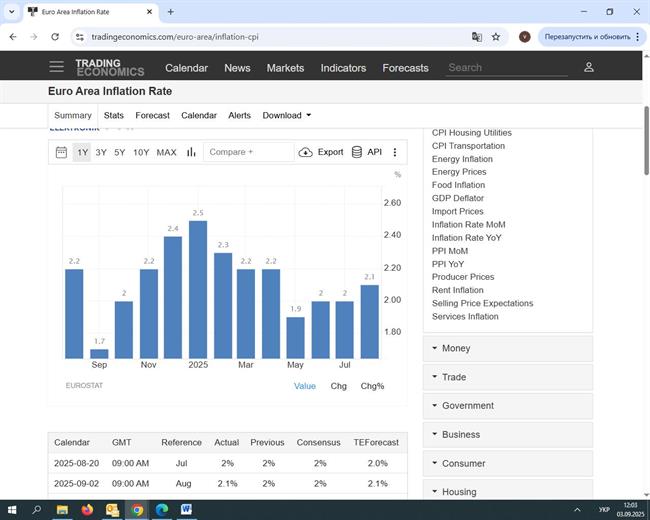Switch chart to Chg view
Screen dimensions: 650x520
coord(338,386)
